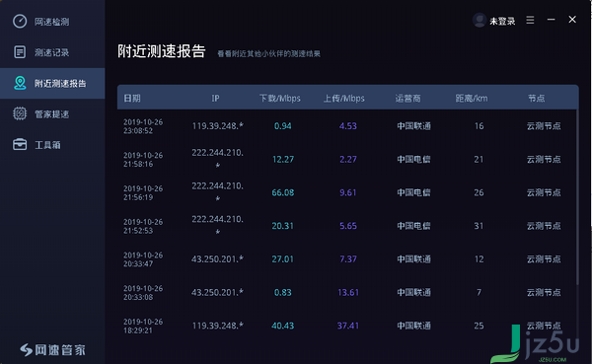Click distance value 16
Viewport: 592px width, 364px height.
click(x=479, y=125)
